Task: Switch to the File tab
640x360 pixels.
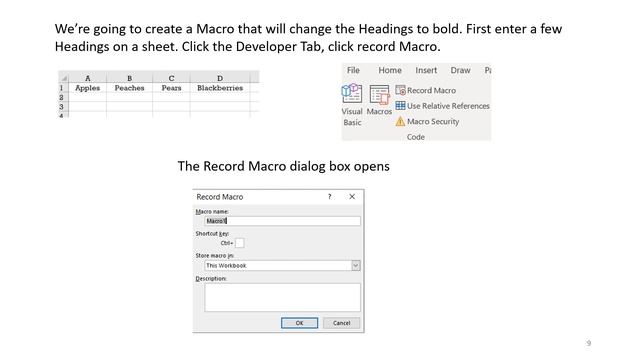Action: (353, 70)
